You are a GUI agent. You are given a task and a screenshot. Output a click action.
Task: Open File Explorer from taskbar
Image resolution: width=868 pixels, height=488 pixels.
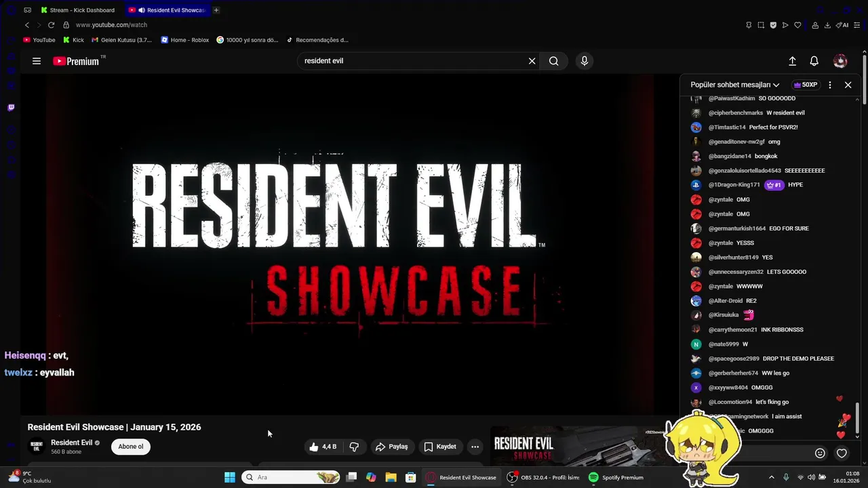(391, 477)
